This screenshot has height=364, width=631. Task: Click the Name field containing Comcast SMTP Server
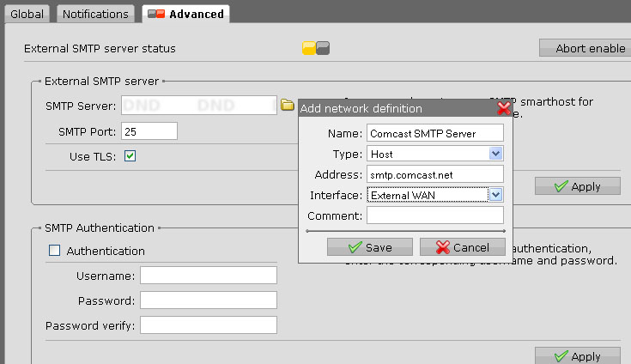click(x=434, y=133)
